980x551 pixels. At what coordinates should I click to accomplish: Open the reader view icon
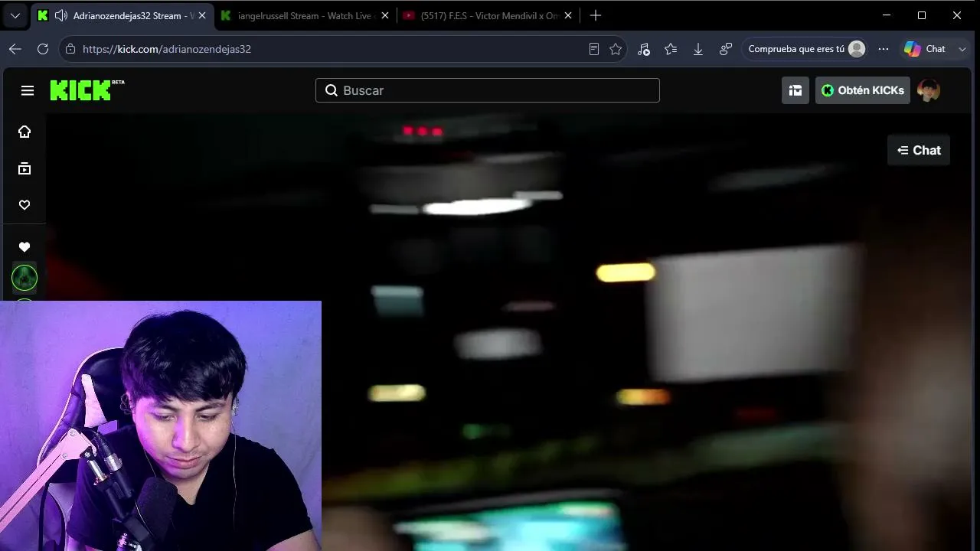click(594, 49)
